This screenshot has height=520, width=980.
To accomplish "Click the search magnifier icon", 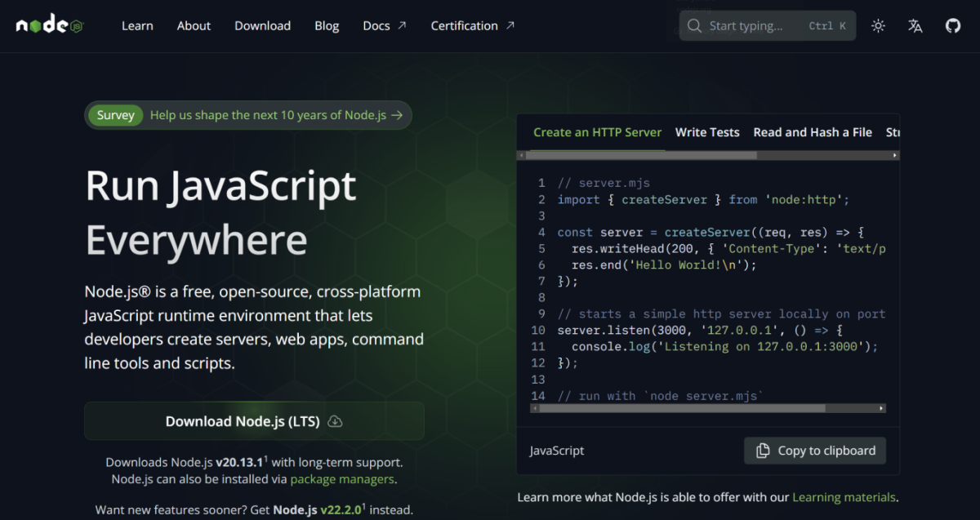I will tap(693, 25).
